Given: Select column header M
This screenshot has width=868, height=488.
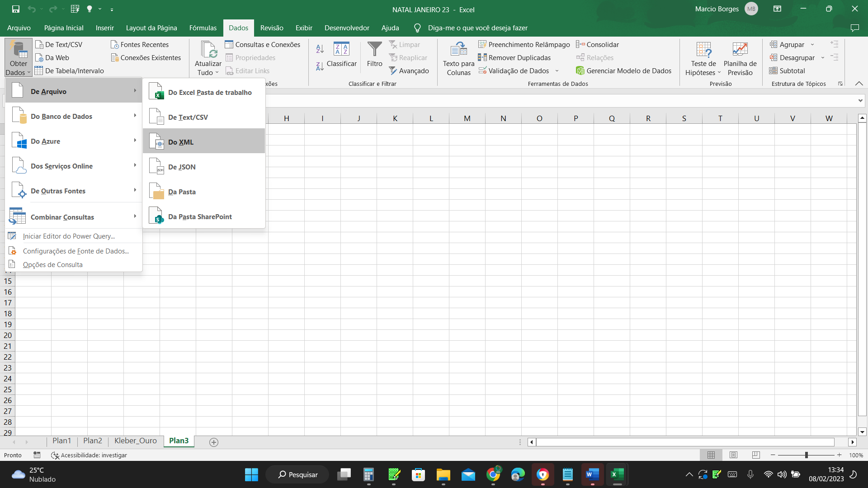Looking at the screenshot, I should click(467, 118).
